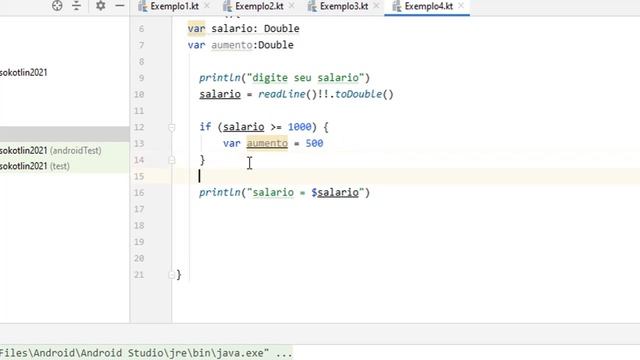Image resolution: width=640 pixels, height=360 pixels.
Task: Click the "digite seu salario" string
Action: (x=305, y=78)
